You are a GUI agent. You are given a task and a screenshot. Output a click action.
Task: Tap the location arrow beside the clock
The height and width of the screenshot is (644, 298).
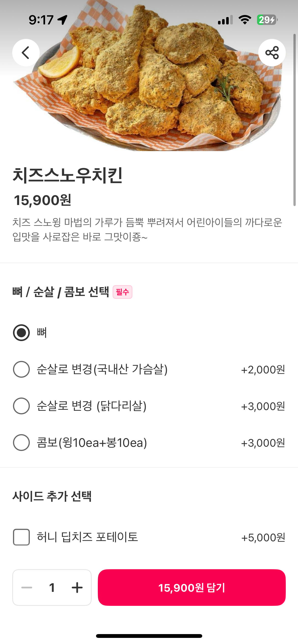pyautogui.click(x=62, y=20)
